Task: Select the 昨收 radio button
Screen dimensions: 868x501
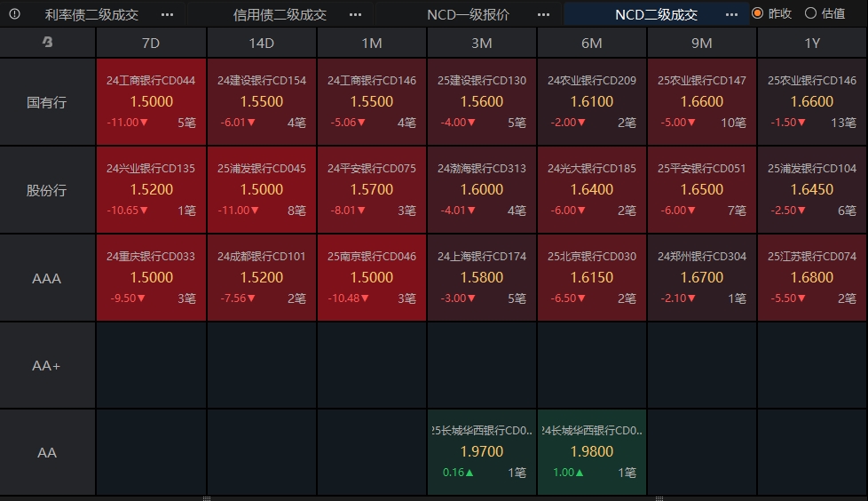Action: (x=757, y=13)
